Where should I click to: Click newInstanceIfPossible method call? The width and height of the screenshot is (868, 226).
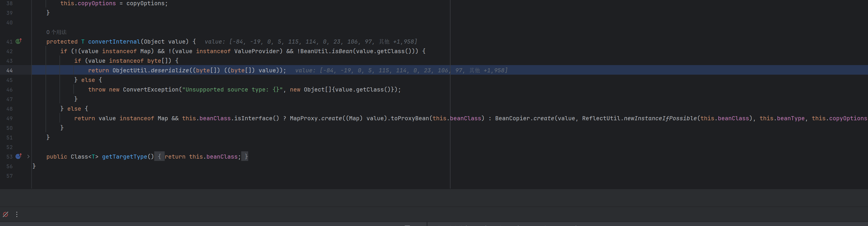660,118
